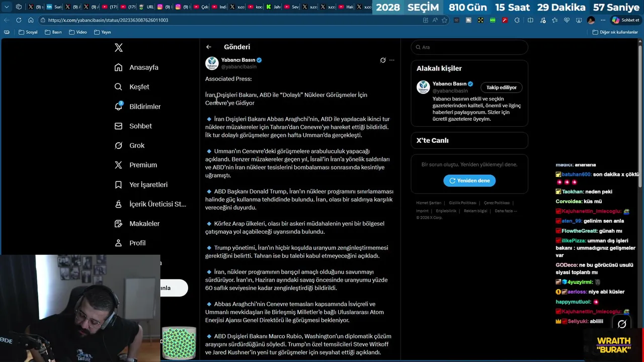
Task: Open Grok from the sidebar
Action: [129, 145]
